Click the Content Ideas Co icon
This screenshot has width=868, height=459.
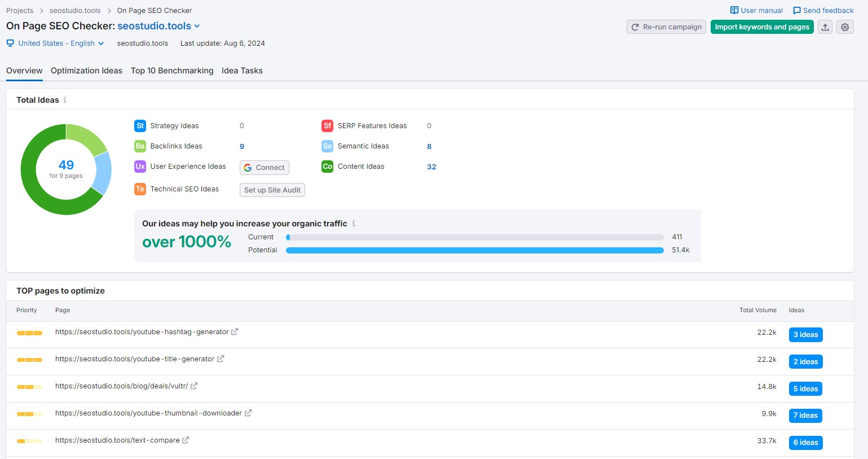328,167
